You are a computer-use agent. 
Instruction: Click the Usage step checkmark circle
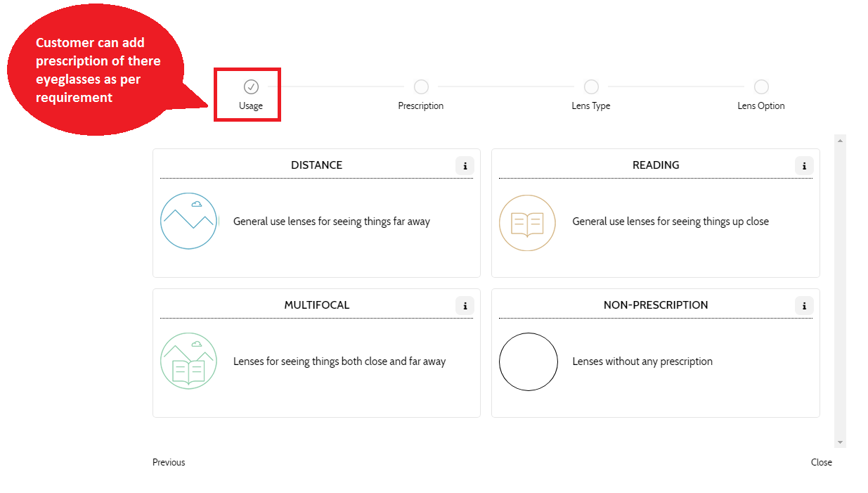click(251, 87)
